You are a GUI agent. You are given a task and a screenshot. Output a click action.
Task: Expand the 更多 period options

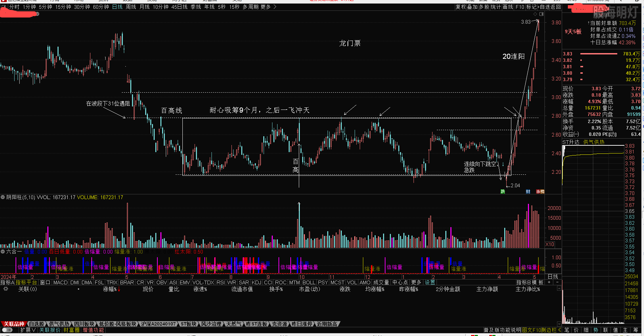click(x=268, y=7)
